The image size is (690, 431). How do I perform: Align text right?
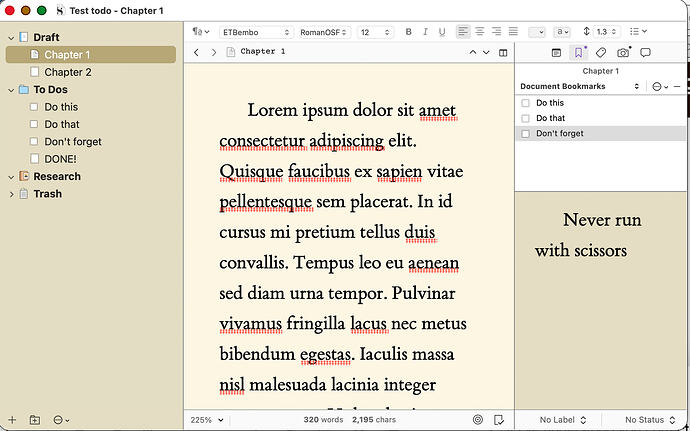tap(496, 32)
